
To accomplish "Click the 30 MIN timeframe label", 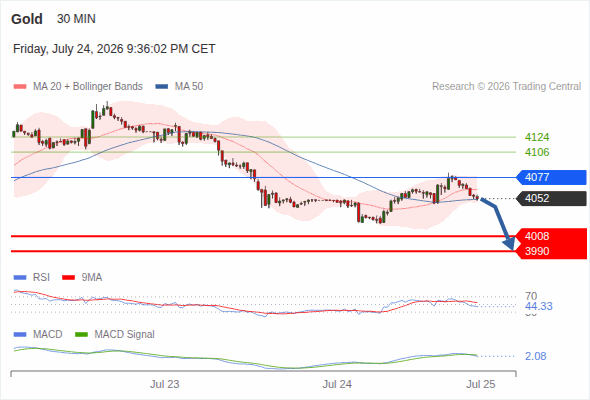I will click(76, 19).
